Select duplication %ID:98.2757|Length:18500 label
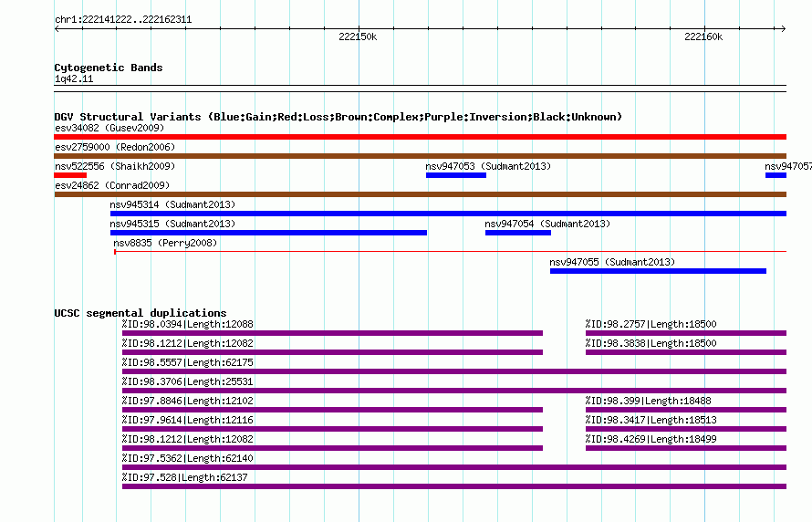Viewport: 812px width, 522px height. 651,324
